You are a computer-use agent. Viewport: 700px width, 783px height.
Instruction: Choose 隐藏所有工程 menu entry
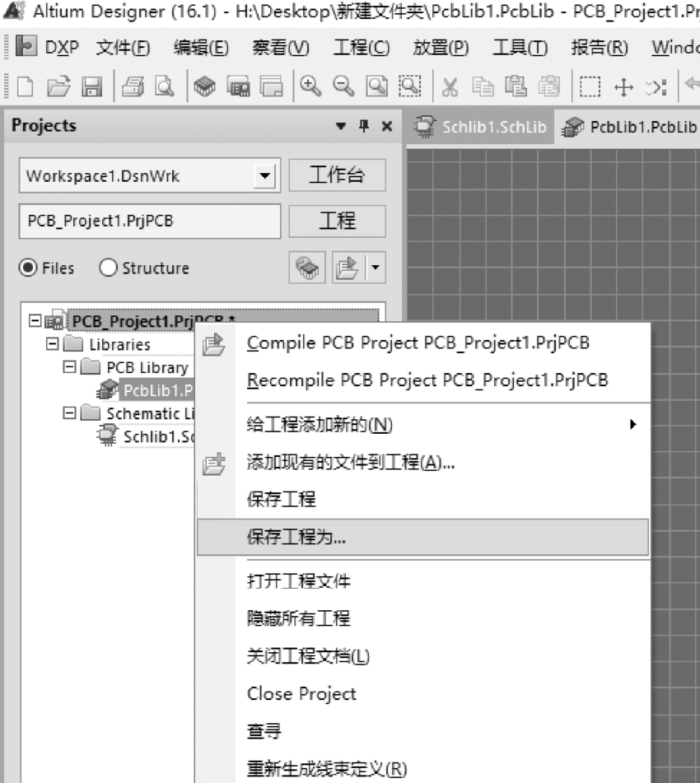[423, 618]
